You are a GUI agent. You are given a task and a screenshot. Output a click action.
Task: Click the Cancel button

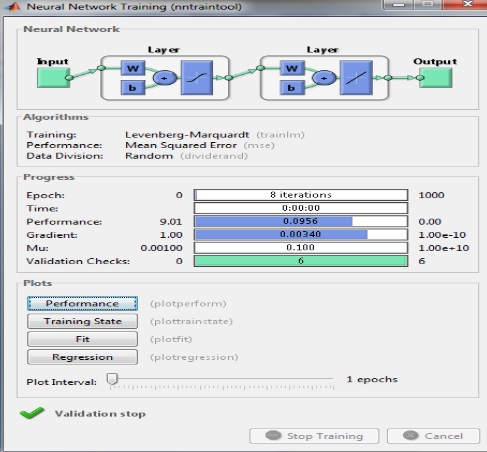(x=433, y=436)
